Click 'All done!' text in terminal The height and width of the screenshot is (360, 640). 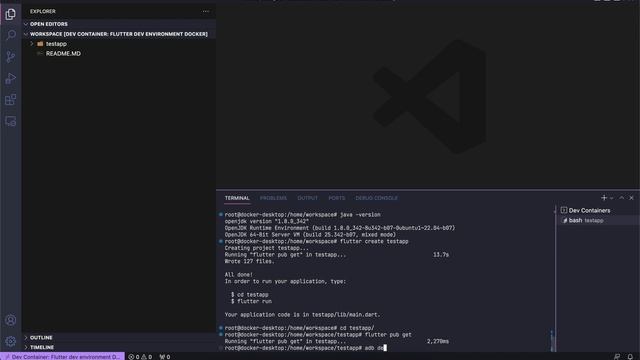click(x=239, y=275)
